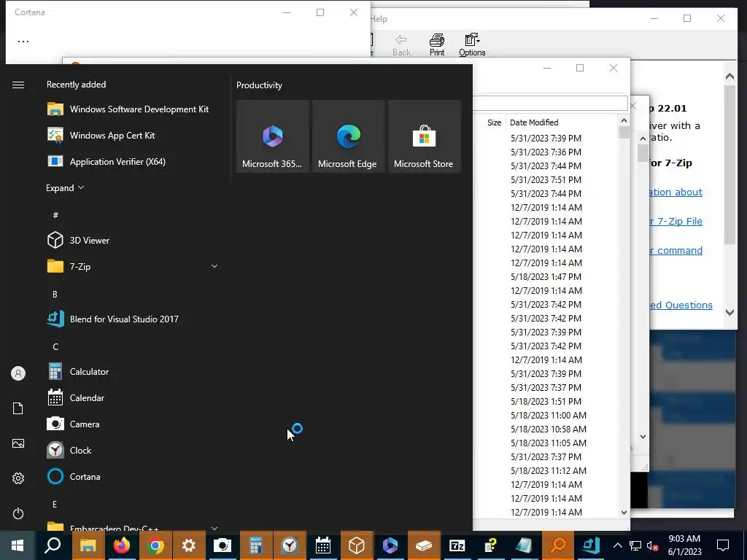The width and height of the screenshot is (747, 560).
Task: Open the user account icon in Start
Action: pyautogui.click(x=18, y=373)
